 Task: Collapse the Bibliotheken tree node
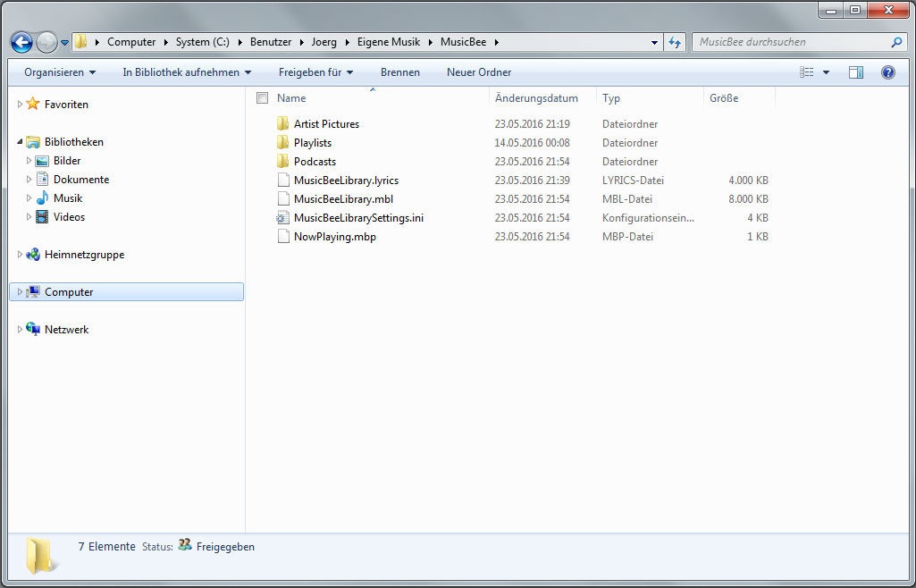[x=20, y=142]
